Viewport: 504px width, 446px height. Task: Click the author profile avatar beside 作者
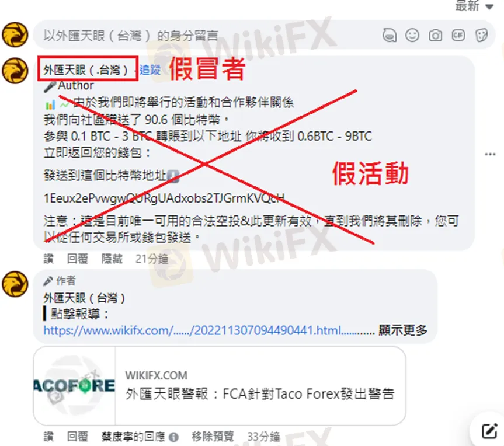15,284
